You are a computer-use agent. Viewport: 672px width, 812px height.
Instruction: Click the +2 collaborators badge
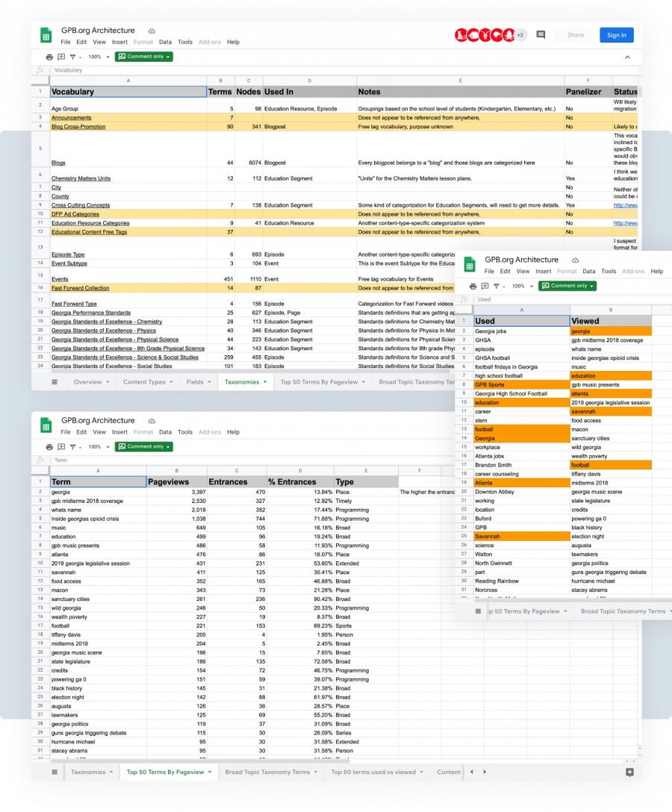point(520,34)
